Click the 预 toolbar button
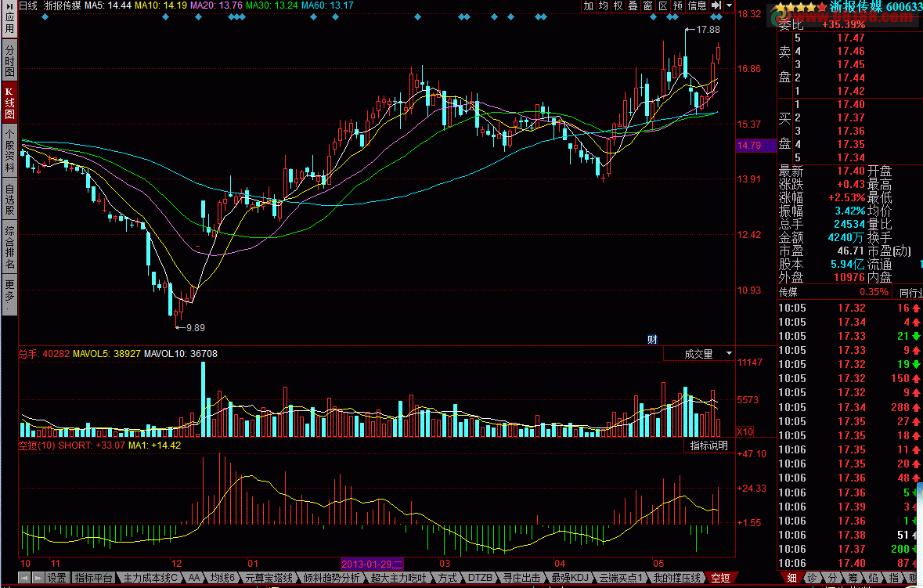This screenshot has height=588, width=923. [678, 6]
